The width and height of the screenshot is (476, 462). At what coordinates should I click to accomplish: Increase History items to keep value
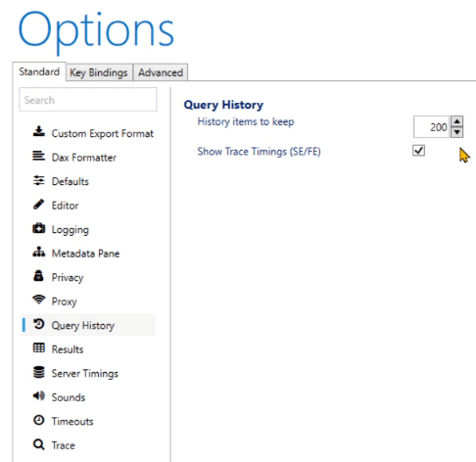click(x=457, y=121)
